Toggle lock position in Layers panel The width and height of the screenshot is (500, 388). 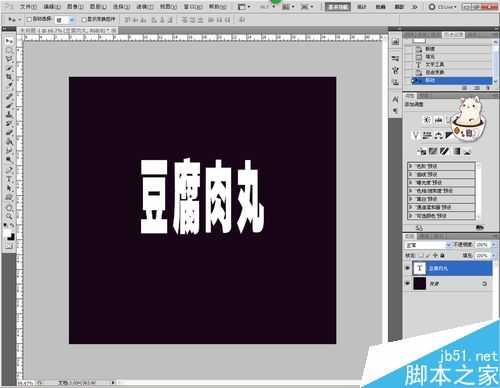pos(435,256)
